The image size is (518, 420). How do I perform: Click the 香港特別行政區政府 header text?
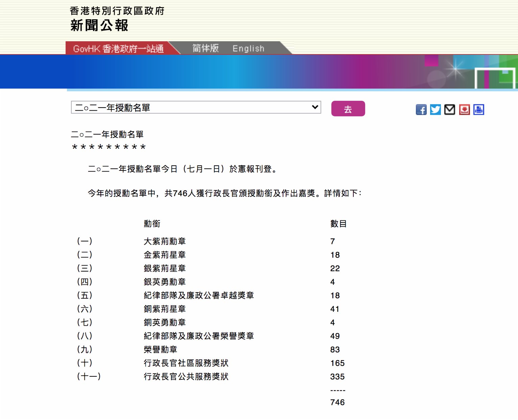[117, 11]
